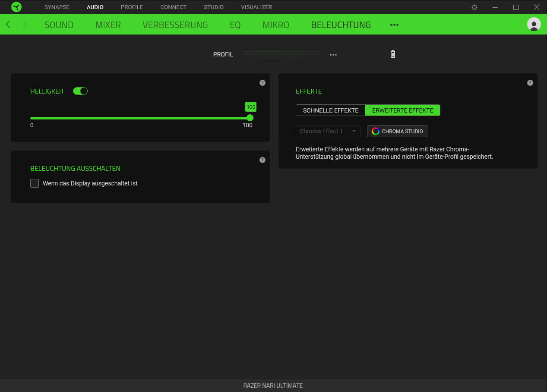Screen dimensions: 547x392
Task: Click the battery status icon
Action: (392, 54)
